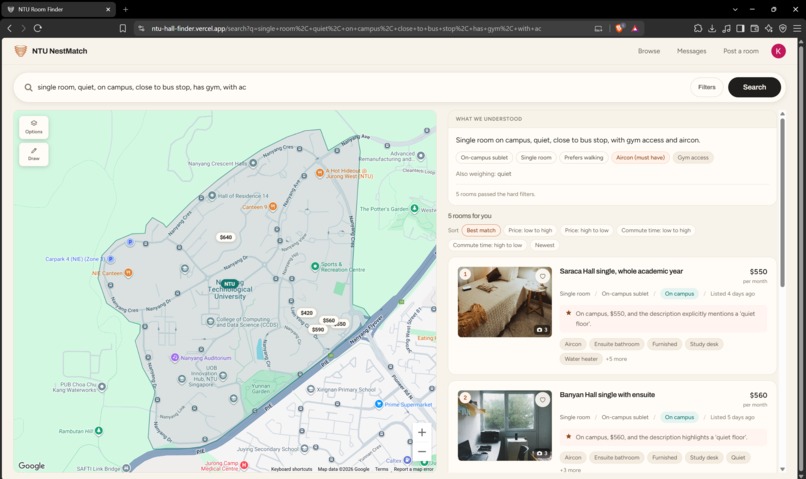Click the $560 price marker on map
Image resolution: width=806 pixels, height=479 pixels.
point(328,320)
